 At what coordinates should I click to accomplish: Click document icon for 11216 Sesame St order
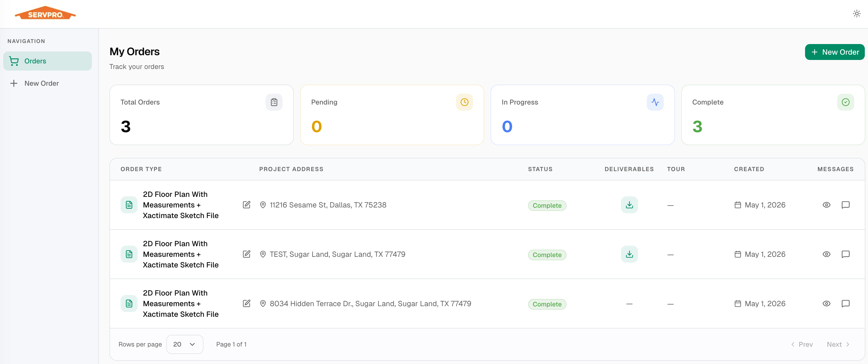click(129, 205)
